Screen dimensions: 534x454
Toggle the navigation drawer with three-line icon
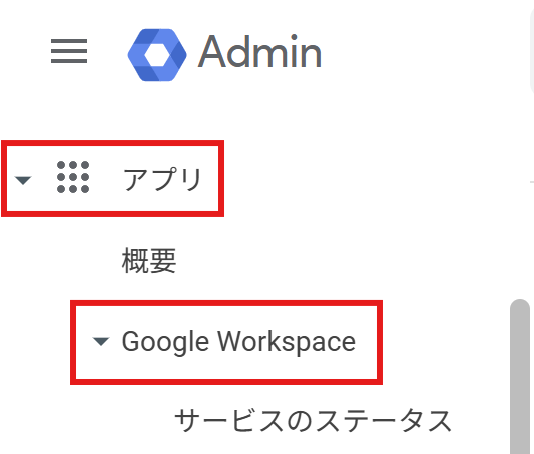point(69,51)
